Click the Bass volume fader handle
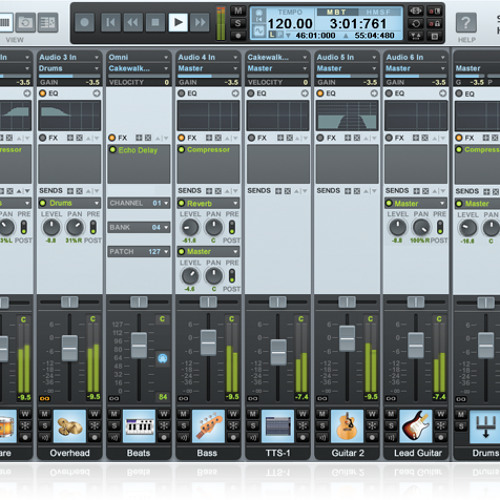The height and width of the screenshot is (500, 500). pyautogui.click(x=208, y=343)
